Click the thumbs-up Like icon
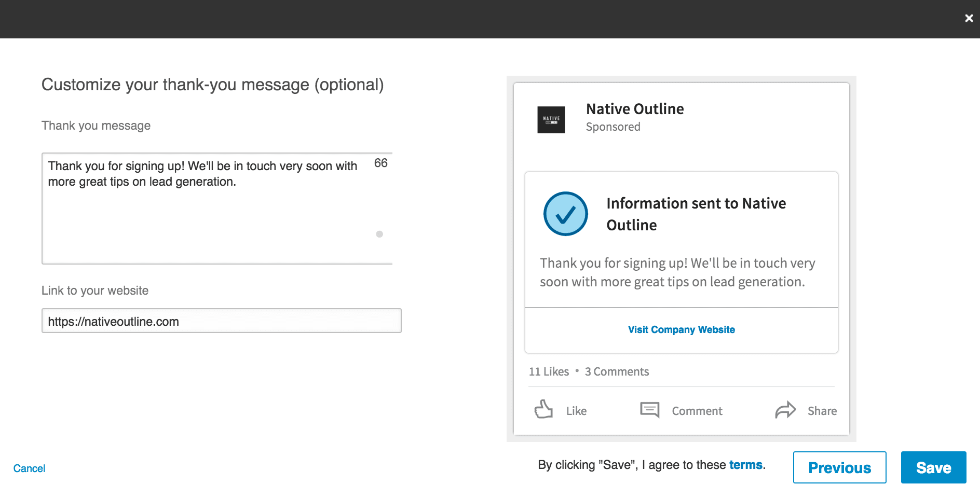Image resolution: width=980 pixels, height=498 pixels. tap(543, 409)
